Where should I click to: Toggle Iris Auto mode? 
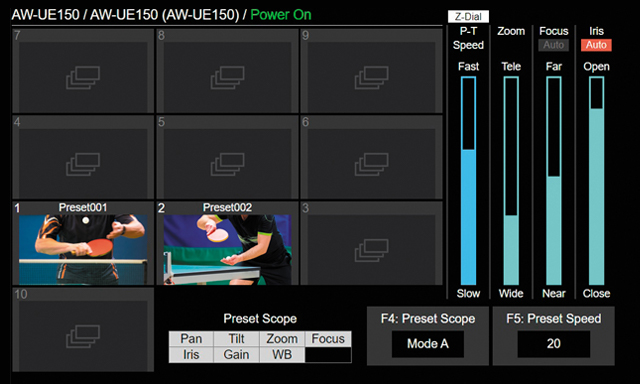click(596, 45)
